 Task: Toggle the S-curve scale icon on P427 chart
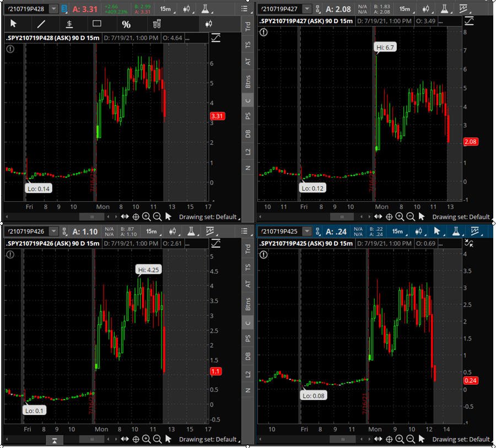pos(469,21)
